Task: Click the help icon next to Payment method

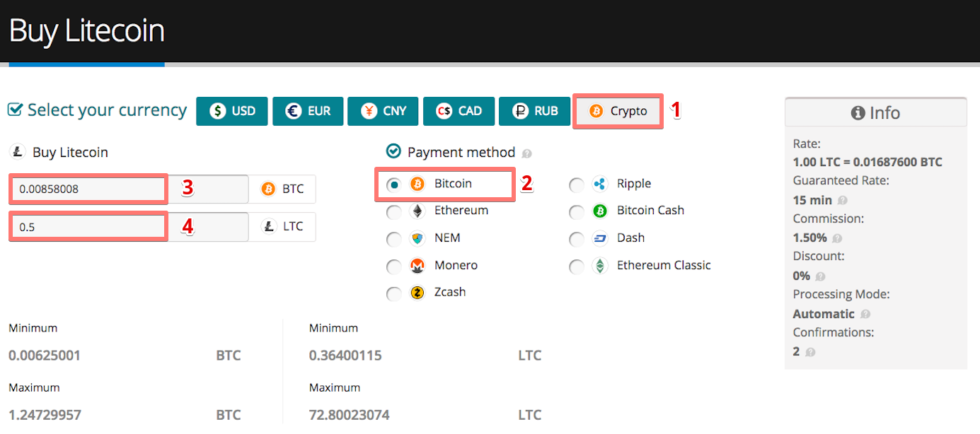Action: [526, 153]
